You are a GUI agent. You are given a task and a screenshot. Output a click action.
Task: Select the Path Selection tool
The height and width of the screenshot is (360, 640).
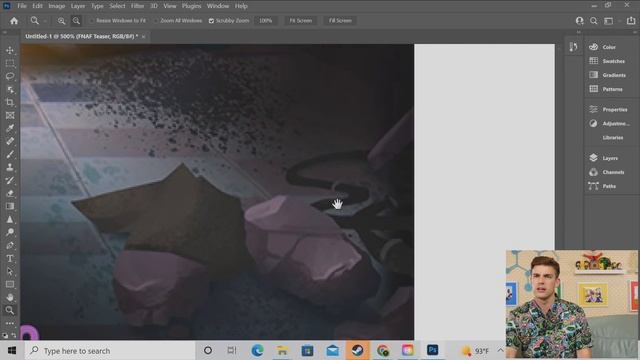(x=10, y=271)
